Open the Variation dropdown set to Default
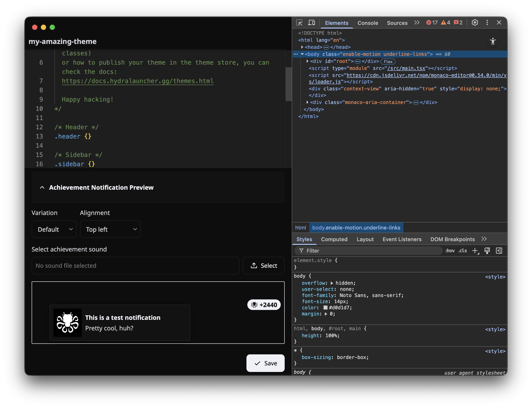532x408 pixels. tap(54, 229)
